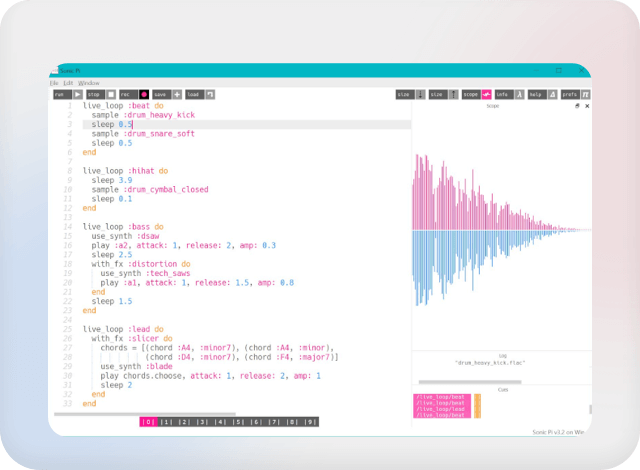Click the Save plus icon

coord(176,94)
